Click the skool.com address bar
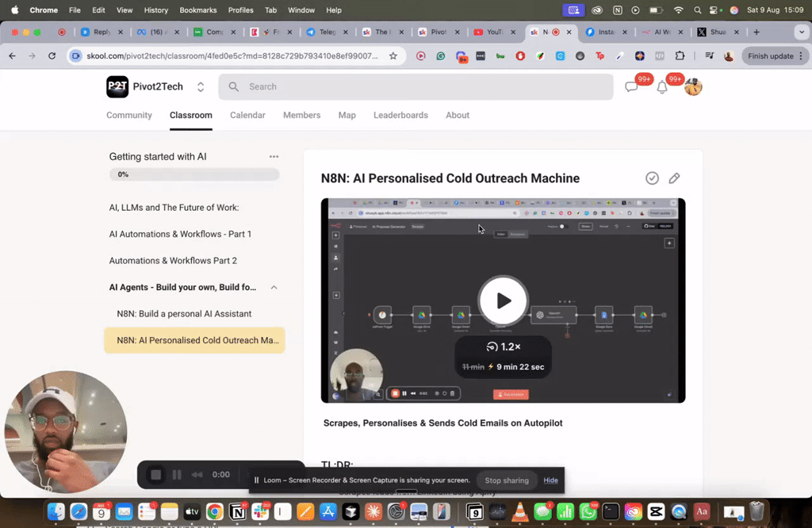 232,56
